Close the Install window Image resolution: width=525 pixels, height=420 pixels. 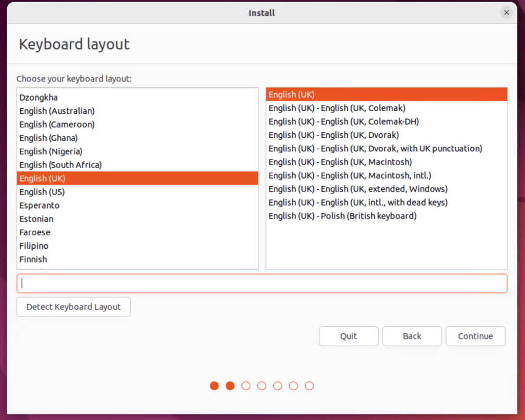pos(506,13)
